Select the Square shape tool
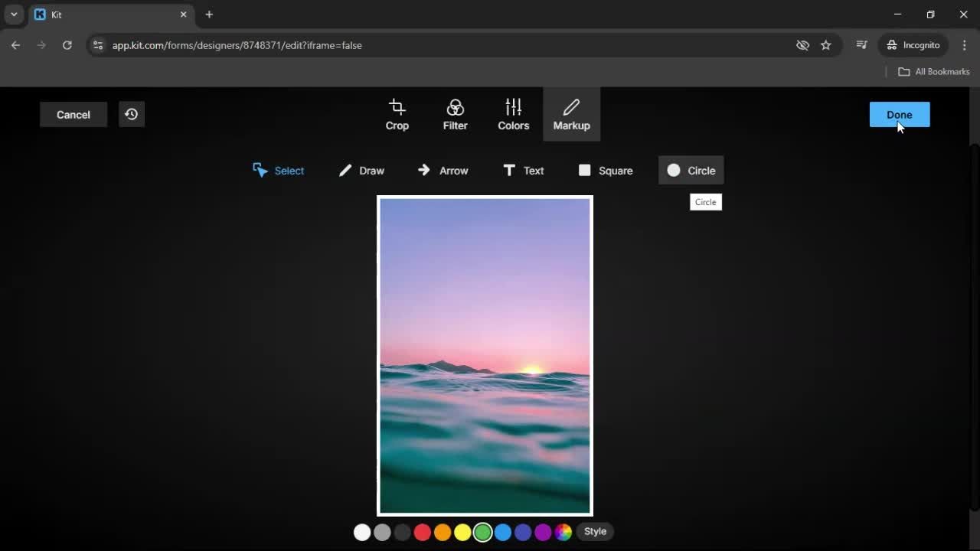This screenshot has width=980, height=551. 605,171
